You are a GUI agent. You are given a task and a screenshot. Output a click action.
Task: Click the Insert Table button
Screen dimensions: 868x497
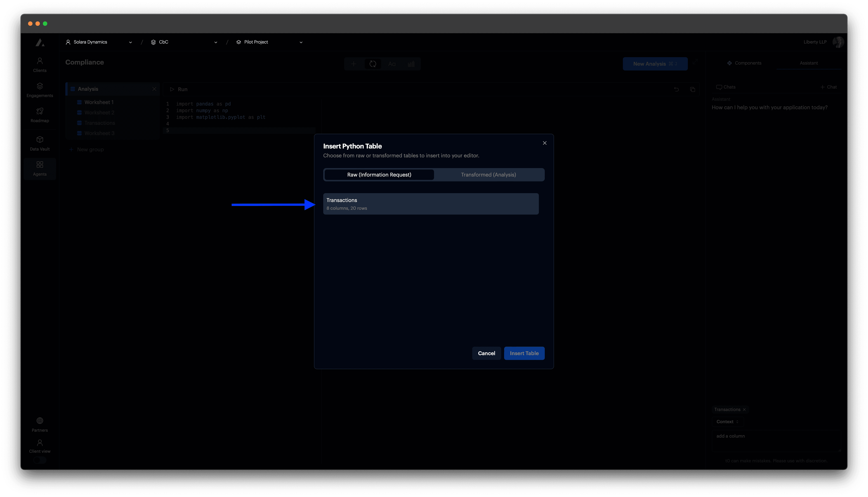click(524, 353)
